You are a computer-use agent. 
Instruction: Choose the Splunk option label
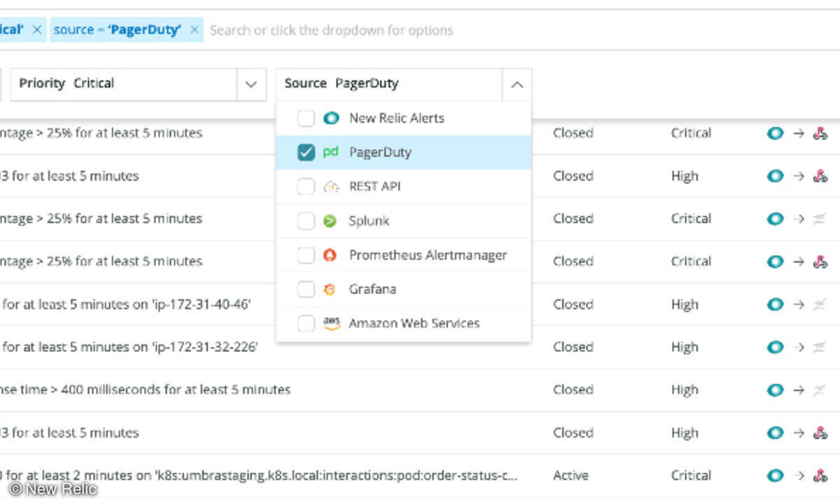(x=369, y=221)
